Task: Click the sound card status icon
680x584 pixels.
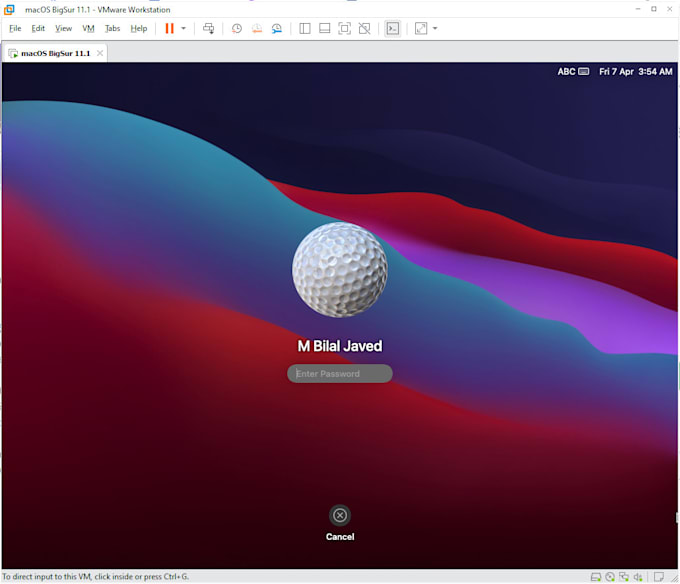Action: click(x=638, y=577)
